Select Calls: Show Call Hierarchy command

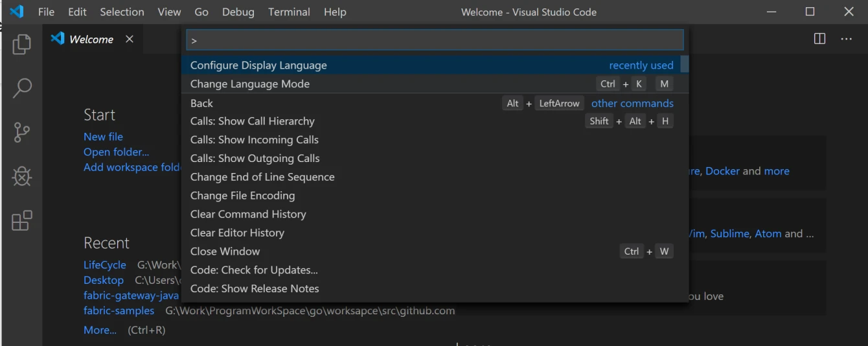pos(253,121)
